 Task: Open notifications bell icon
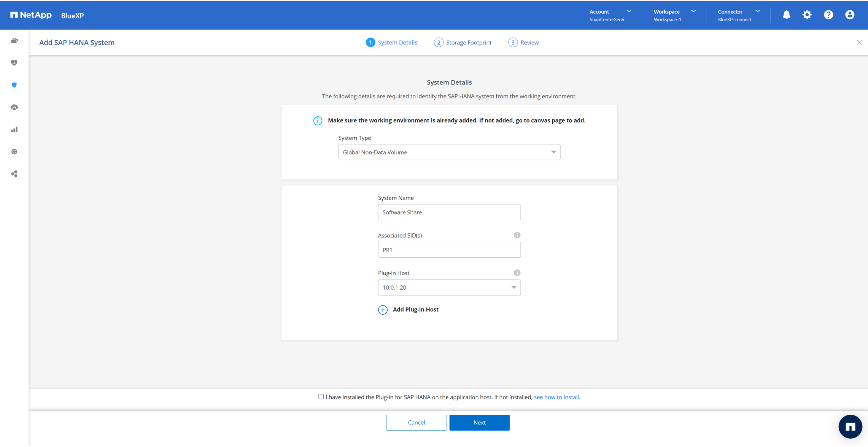coord(786,15)
